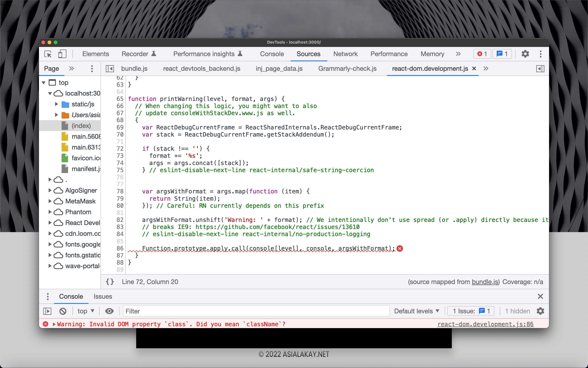This screenshot has height=368, width=588.
Task: Toggle the device toolbar icon
Action: tap(62, 54)
